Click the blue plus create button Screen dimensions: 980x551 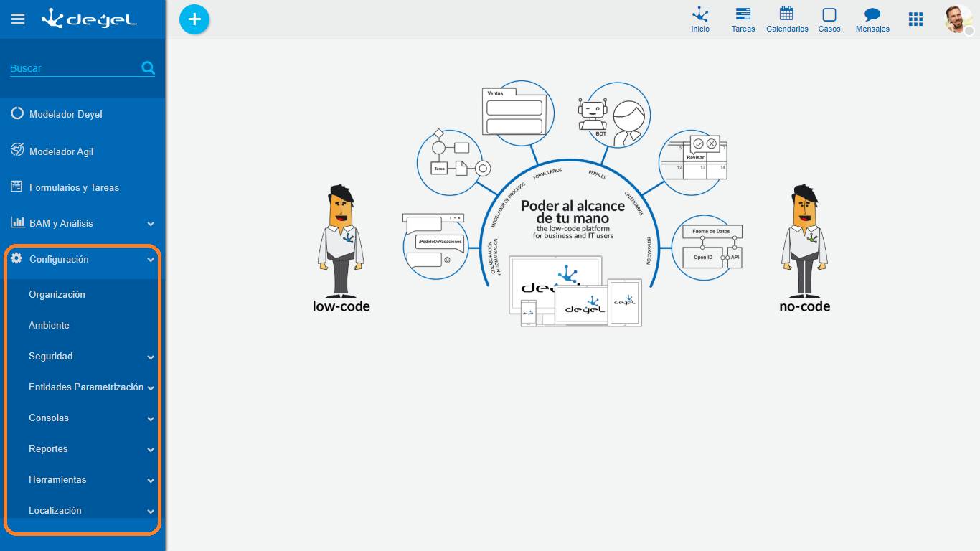(194, 19)
